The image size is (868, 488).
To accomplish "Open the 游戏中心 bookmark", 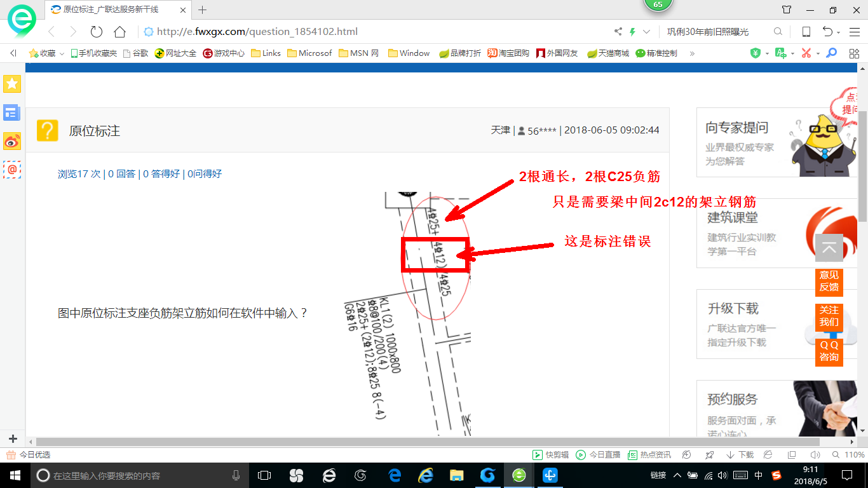I will tap(224, 53).
